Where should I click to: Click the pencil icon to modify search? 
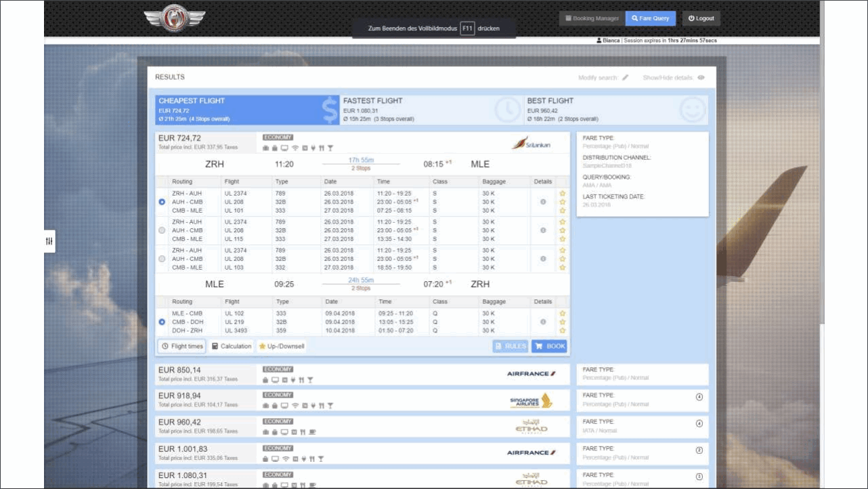pyautogui.click(x=625, y=78)
